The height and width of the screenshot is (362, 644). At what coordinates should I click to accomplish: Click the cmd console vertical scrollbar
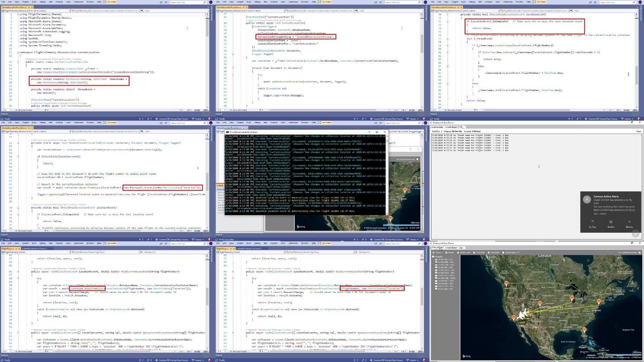387,174
